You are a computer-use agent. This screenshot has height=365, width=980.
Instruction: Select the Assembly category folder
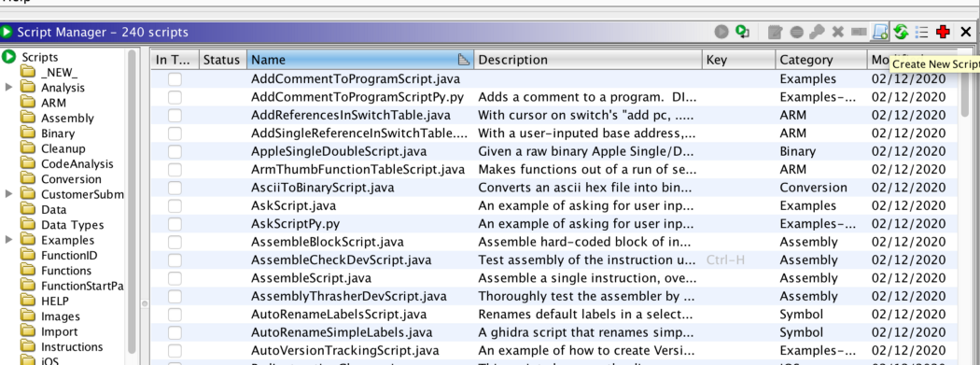point(67,119)
